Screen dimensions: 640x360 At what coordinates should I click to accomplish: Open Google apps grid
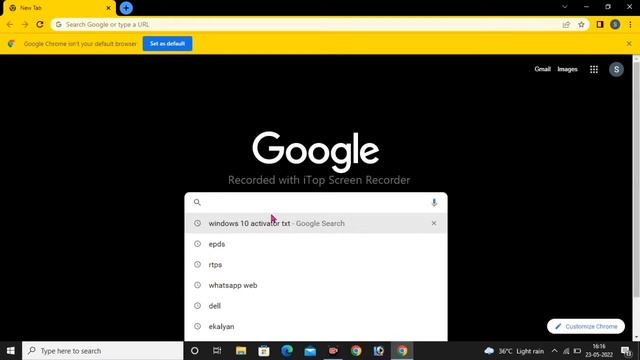[x=594, y=69]
